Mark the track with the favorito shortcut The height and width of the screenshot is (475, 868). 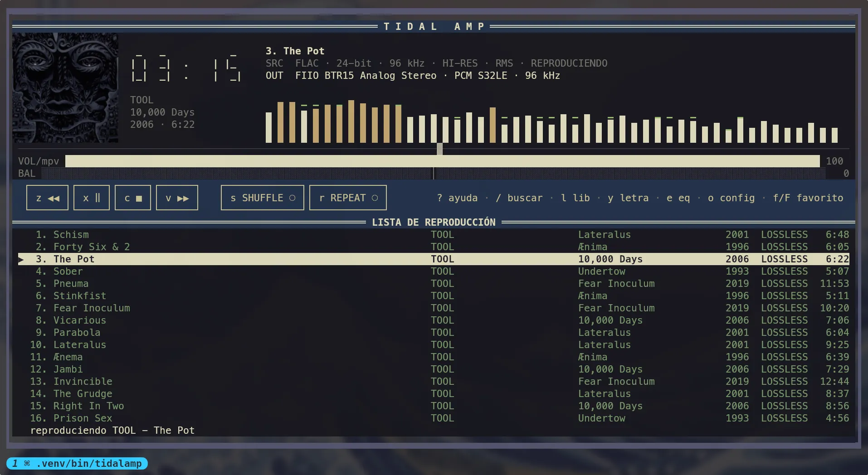click(808, 198)
